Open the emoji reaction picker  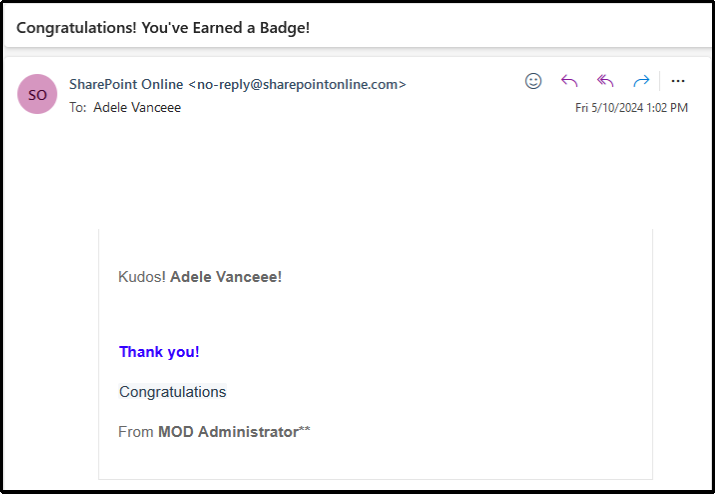point(533,81)
